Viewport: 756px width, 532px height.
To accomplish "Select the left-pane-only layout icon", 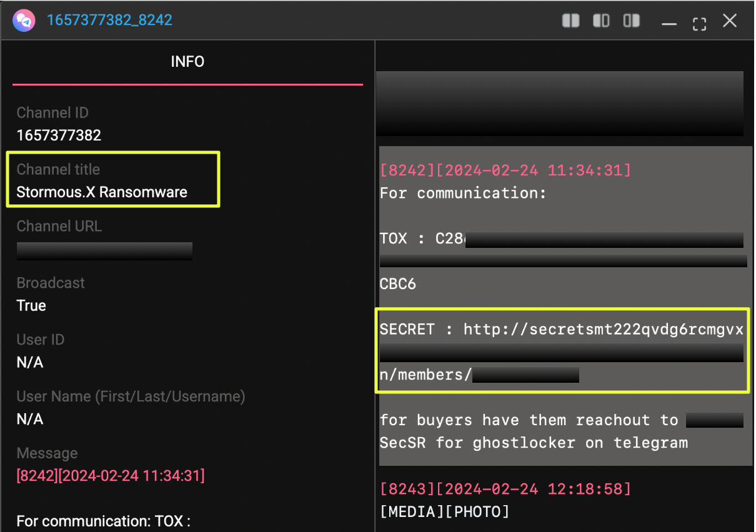I will [601, 21].
